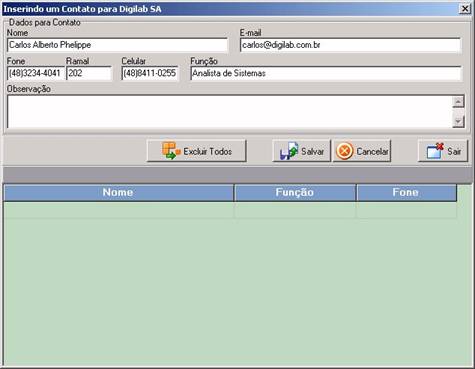Click the Celular field label
Screen dimensions: 475x369
point(133,61)
